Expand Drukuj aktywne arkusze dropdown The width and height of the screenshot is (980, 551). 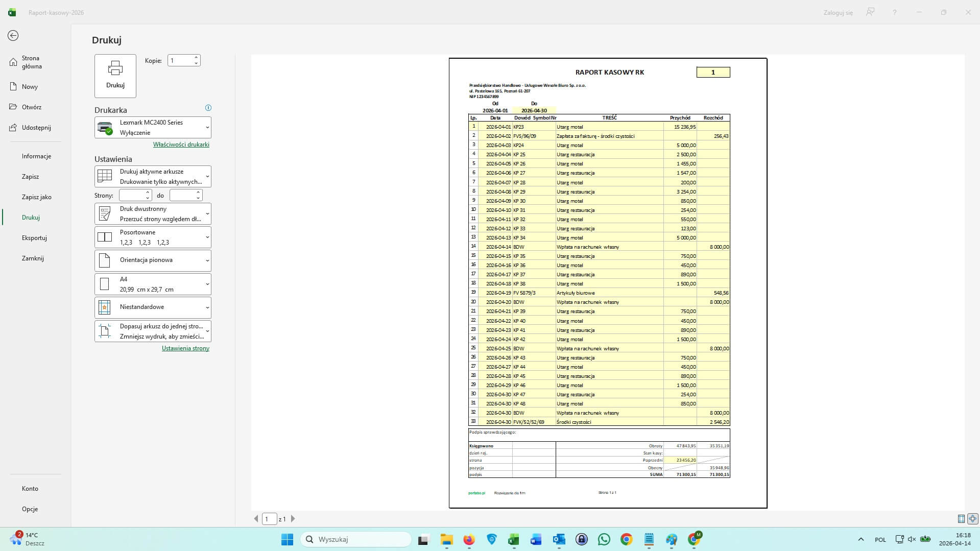(x=153, y=177)
